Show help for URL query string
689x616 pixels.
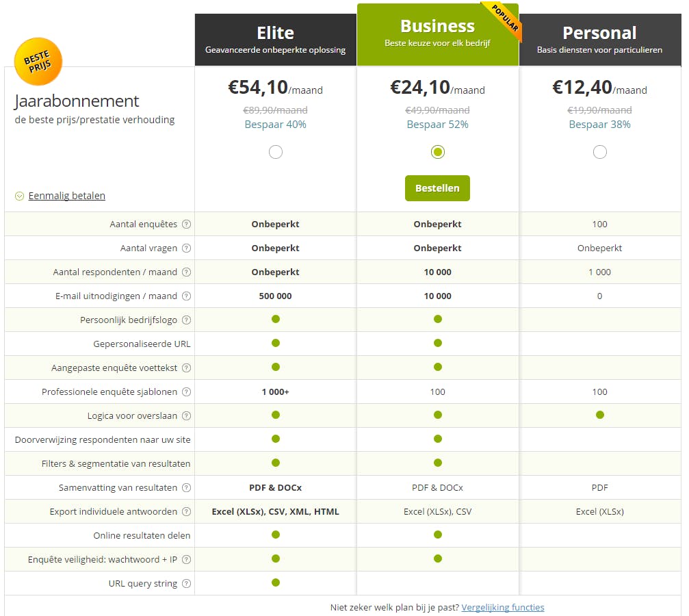(x=186, y=584)
